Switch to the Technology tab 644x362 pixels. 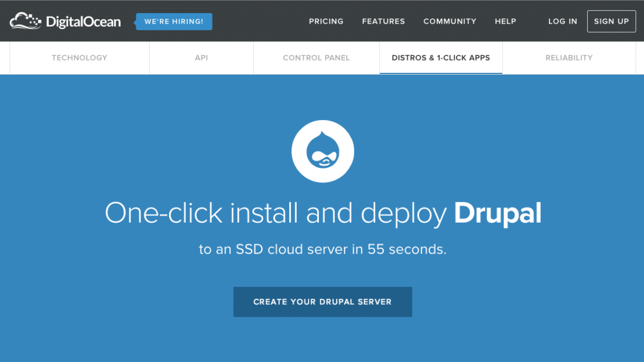pos(79,58)
